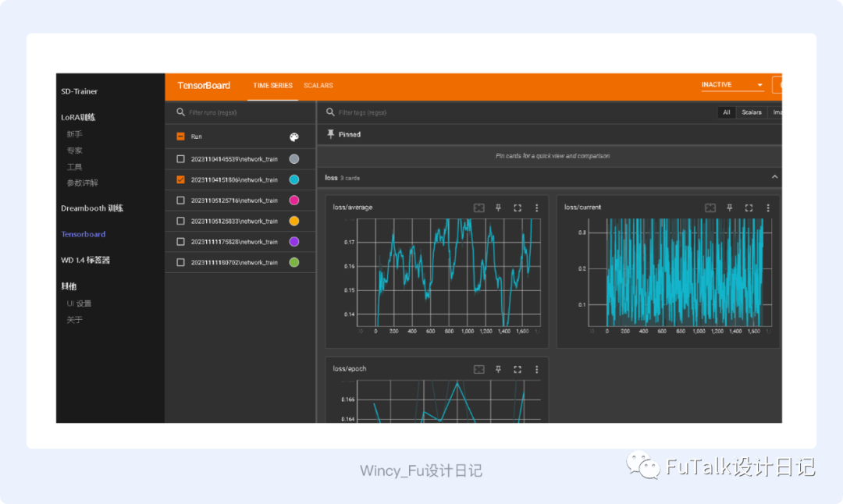Image resolution: width=843 pixels, height=504 pixels.
Task: Click orange color swatch for run 20231105125833
Action: pos(294,221)
